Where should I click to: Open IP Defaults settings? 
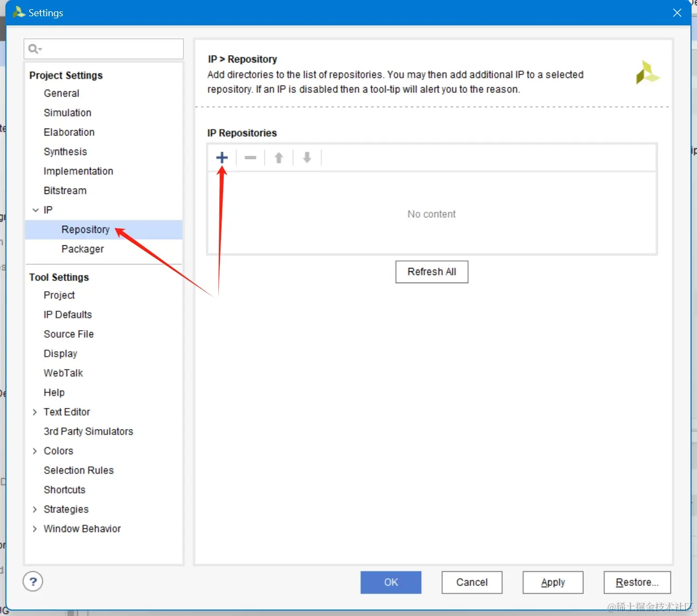tap(68, 315)
